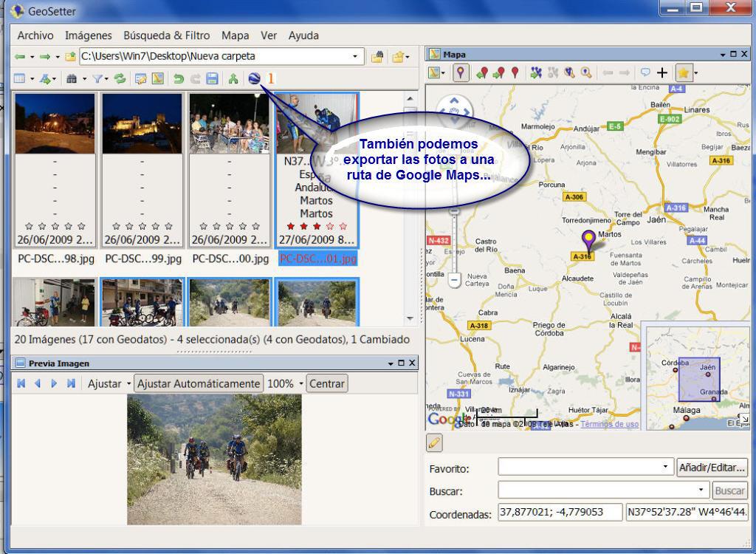Open the 100% zoom dropdown in preview toolbar
This screenshot has width=756, height=554.
[x=301, y=383]
